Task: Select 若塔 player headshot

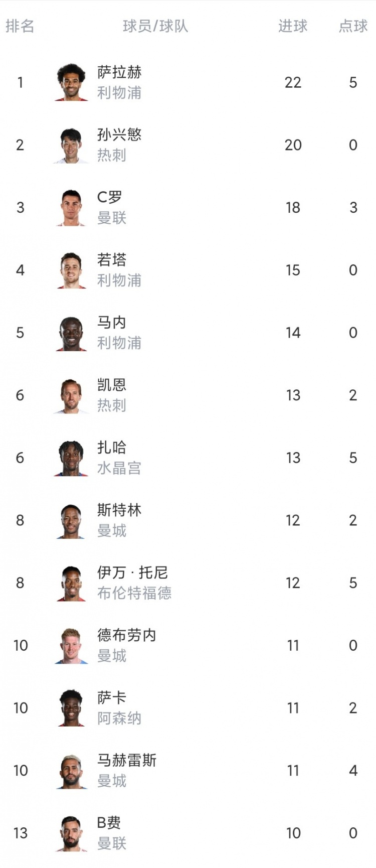Action: [71, 270]
